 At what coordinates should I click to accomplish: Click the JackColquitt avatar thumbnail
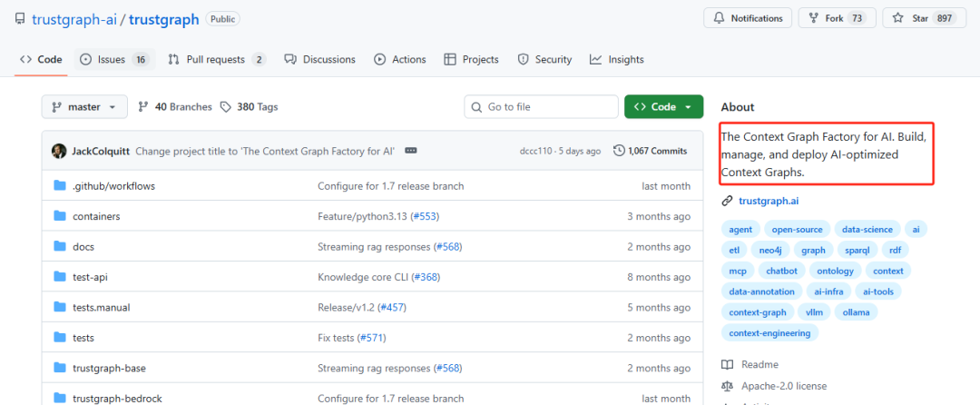pos(59,151)
